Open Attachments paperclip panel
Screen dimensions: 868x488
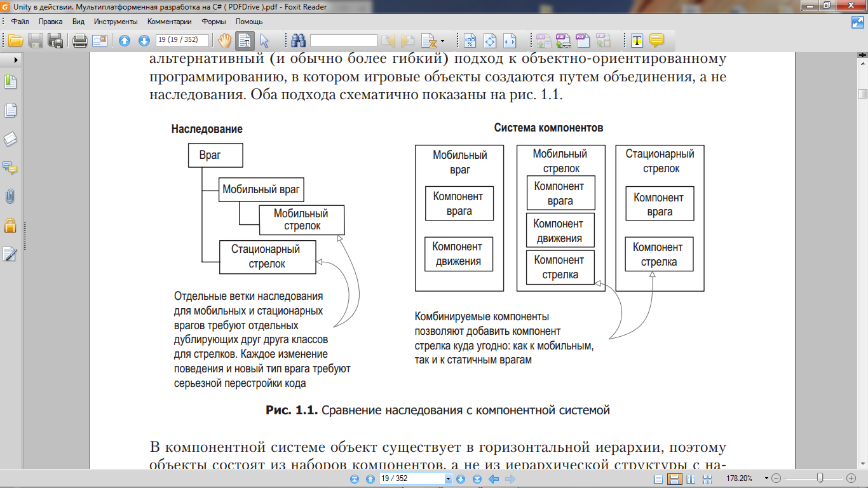click(10, 196)
